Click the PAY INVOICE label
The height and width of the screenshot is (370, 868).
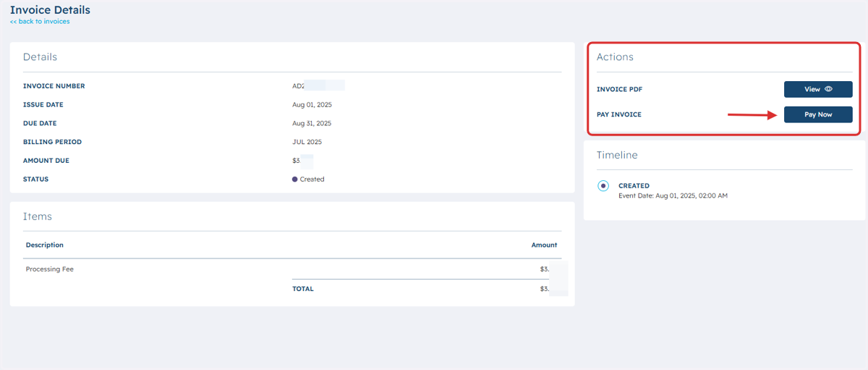point(619,114)
